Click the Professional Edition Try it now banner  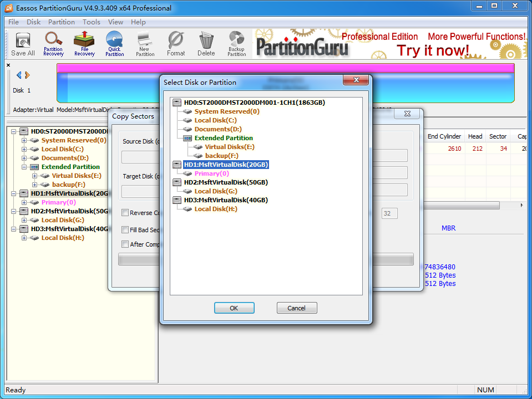(390, 44)
